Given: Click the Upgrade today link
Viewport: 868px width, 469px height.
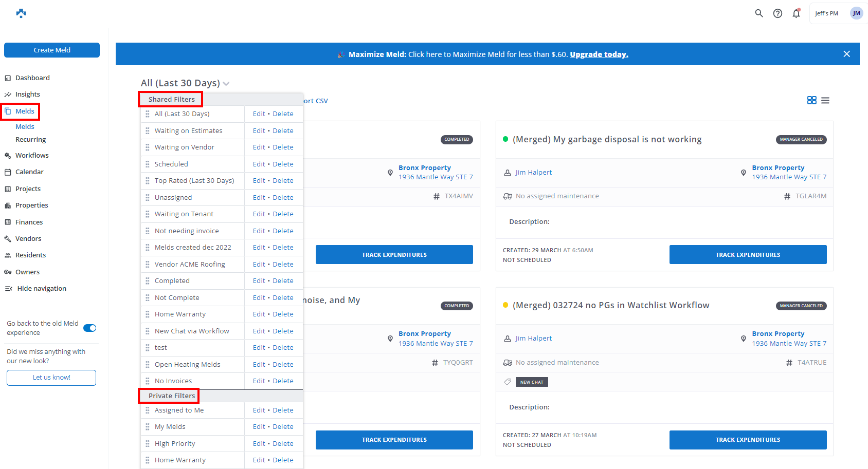Looking at the screenshot, I should point(599,54).
